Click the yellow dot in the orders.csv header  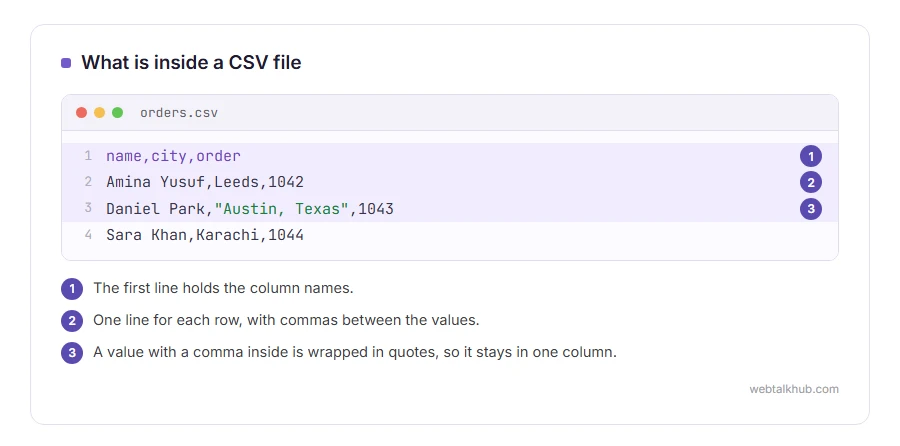point(99,113)
